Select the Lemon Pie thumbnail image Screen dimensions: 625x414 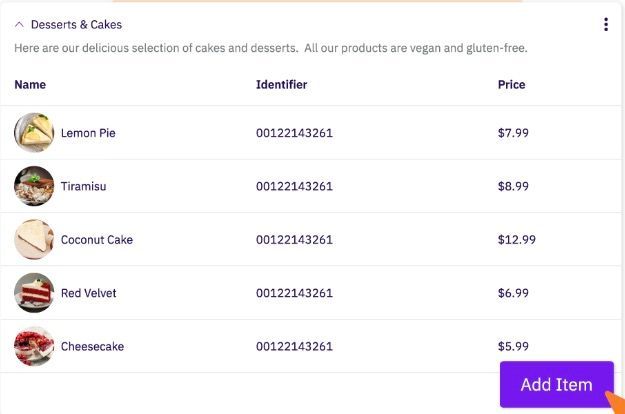34,133
